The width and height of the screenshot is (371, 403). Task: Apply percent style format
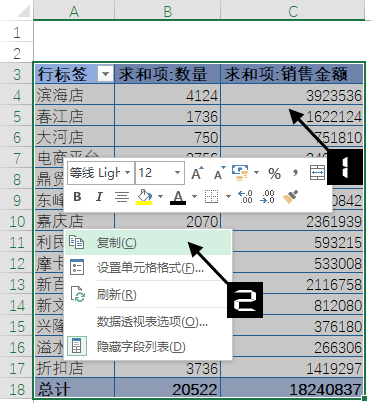click(274, 174)
